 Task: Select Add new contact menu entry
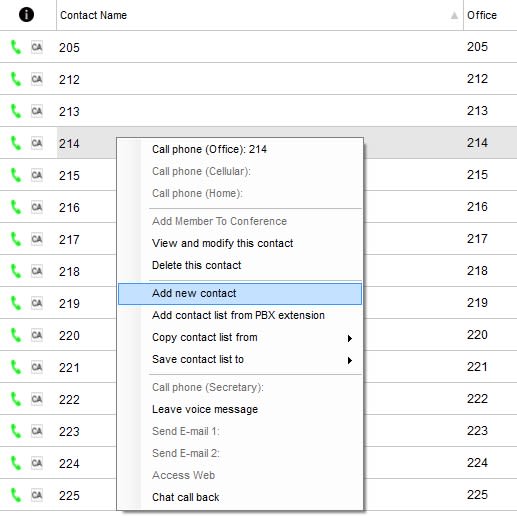(240, 294)
